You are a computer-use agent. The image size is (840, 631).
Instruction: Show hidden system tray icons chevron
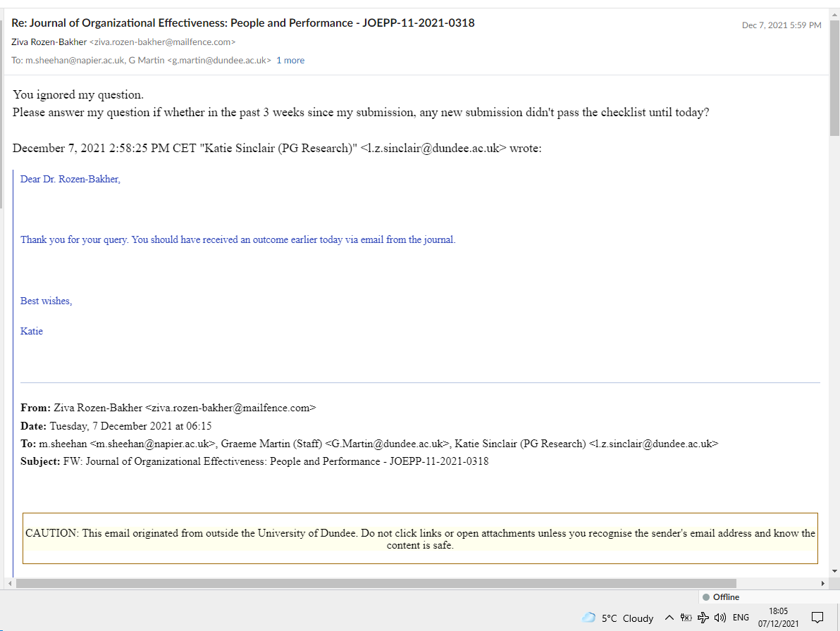pyautogui.click(x=669, y=618)
